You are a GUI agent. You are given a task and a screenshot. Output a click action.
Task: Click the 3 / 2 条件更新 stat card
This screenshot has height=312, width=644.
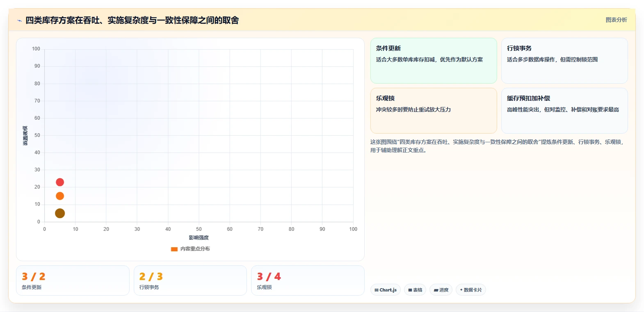click(x=73, y=280)
